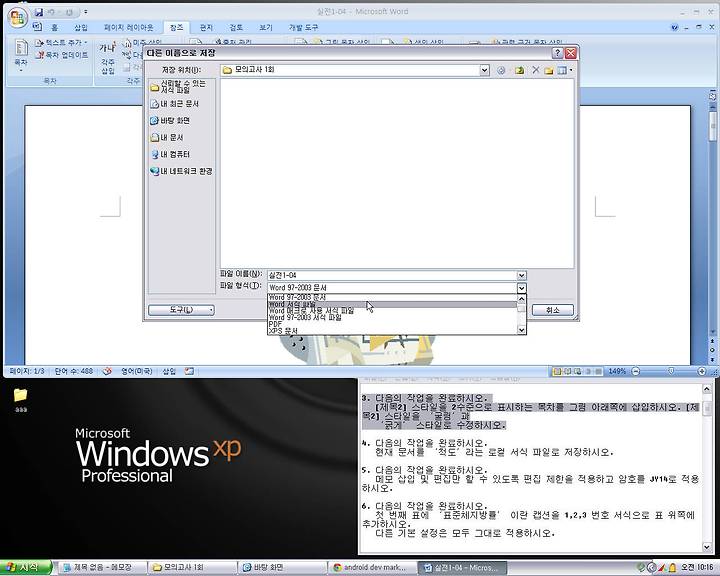This screenshot has width=720, height=576.
Task: Open the Office button menu in Word
Action: pos(17,17)
